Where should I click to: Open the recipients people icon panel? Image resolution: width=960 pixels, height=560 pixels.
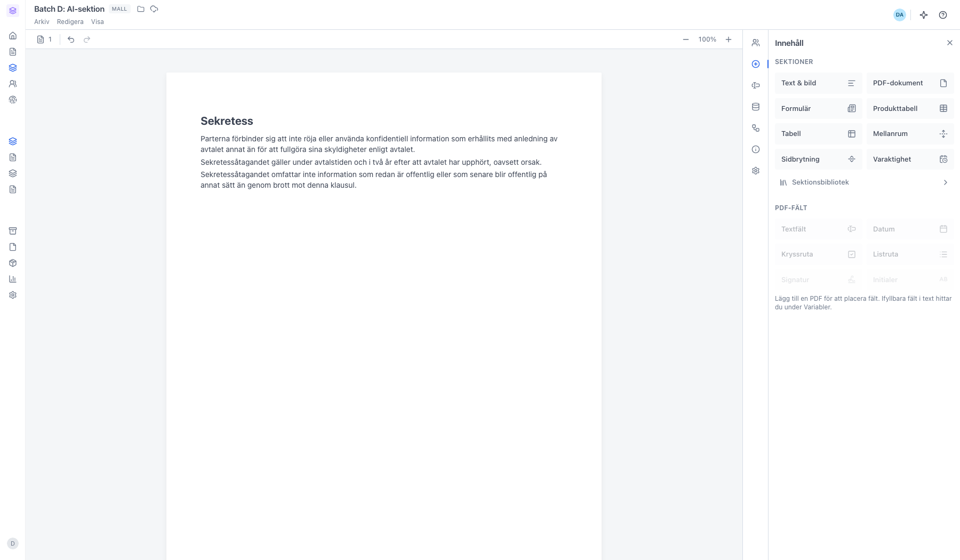pos(756,43)
